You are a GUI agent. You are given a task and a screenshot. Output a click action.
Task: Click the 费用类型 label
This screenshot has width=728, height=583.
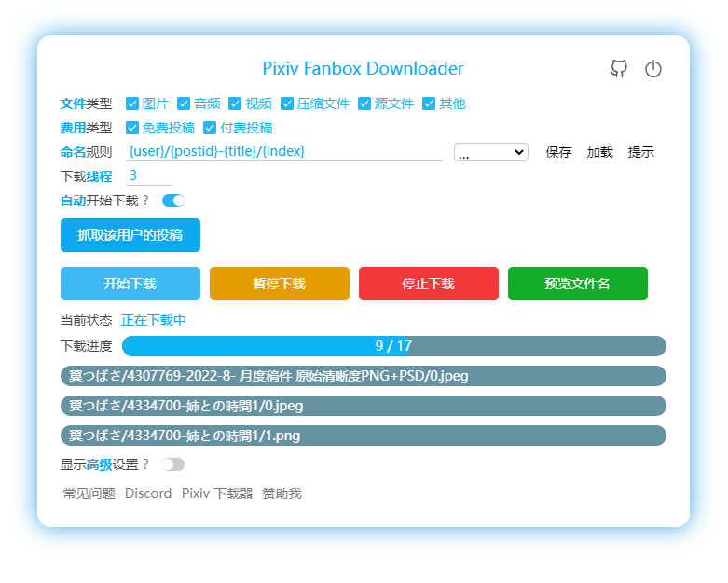(x=87, y=128)
